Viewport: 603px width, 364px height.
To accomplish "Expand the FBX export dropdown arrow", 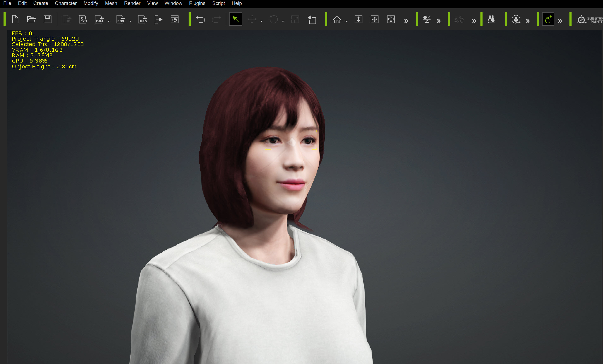I will [x=130, y=21].
